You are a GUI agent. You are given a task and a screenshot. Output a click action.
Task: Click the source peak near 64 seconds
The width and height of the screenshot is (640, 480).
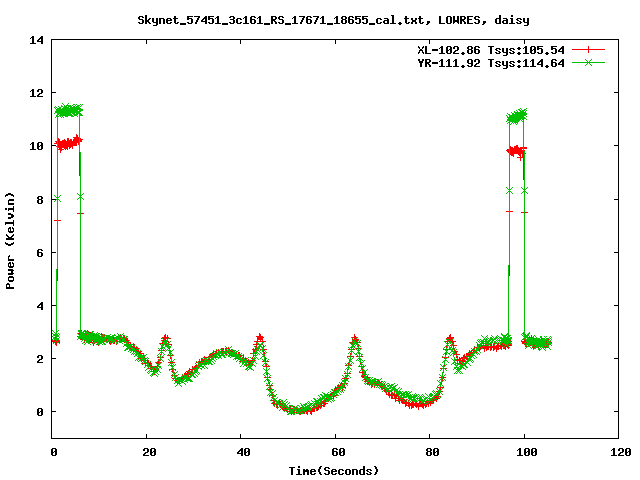[x=355, y=340]
